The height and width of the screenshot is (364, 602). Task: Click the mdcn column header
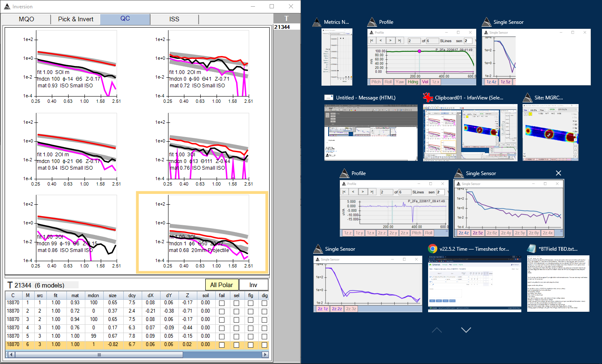(93, 295)
